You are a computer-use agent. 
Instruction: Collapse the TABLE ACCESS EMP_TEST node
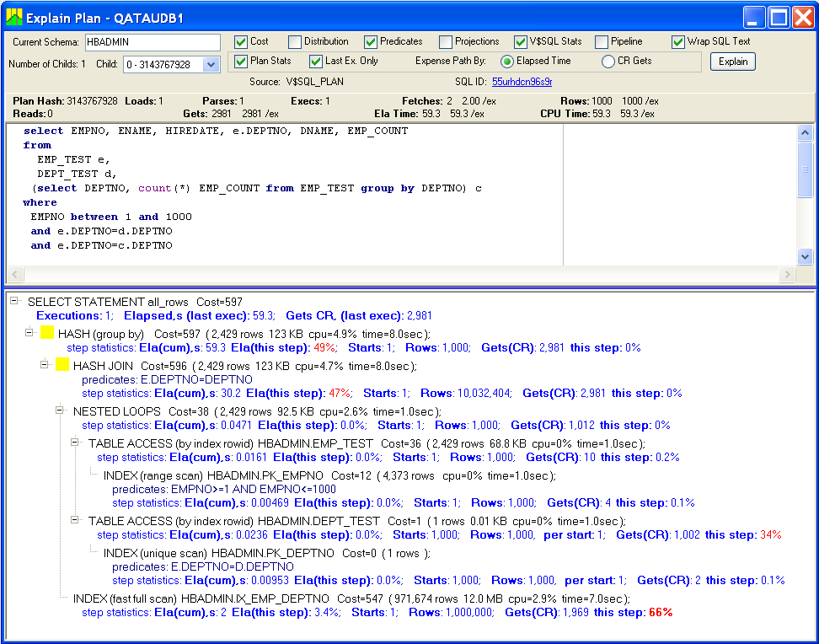tap(75, 443)
